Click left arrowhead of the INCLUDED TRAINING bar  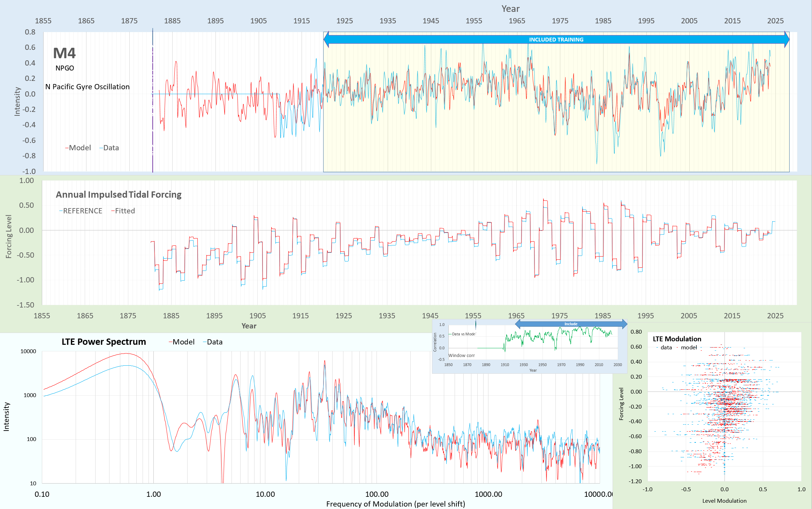(326, 39)
